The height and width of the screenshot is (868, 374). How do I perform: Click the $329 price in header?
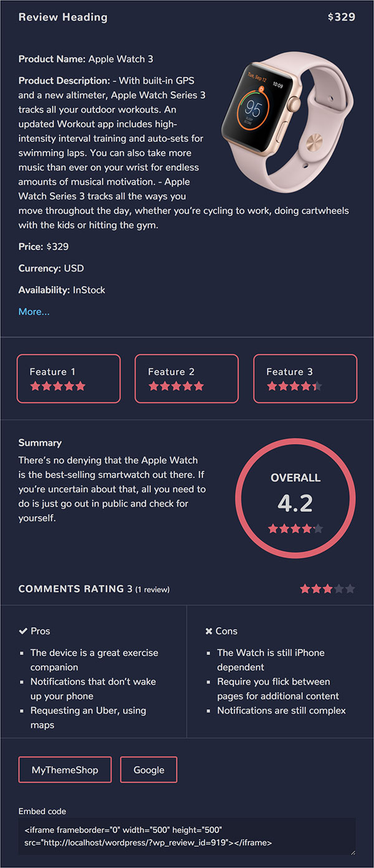point(342,17)
